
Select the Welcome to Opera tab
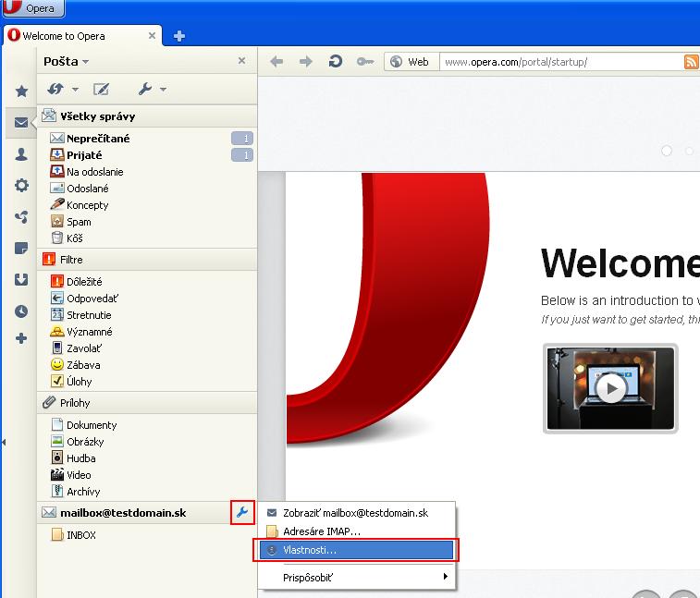(x=82, y=36)
